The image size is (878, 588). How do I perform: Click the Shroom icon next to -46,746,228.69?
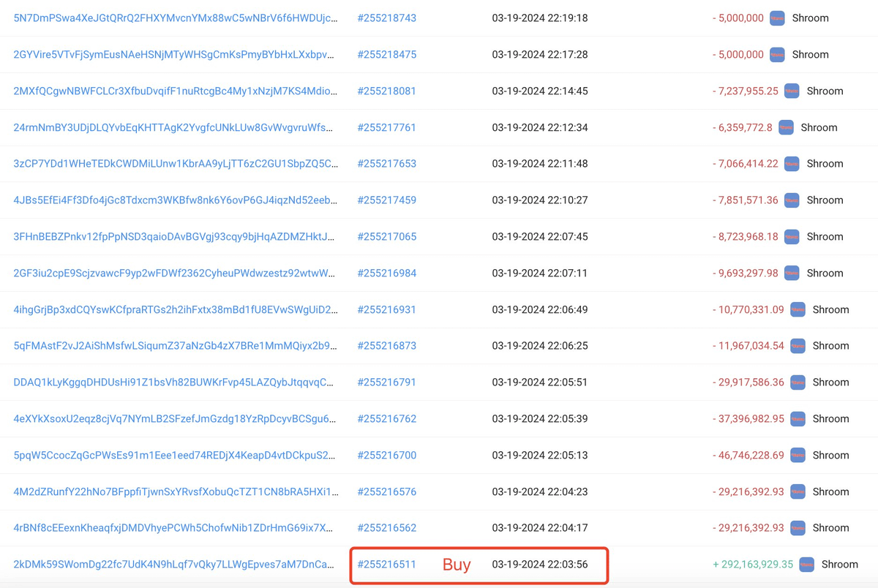coord(798,455)
